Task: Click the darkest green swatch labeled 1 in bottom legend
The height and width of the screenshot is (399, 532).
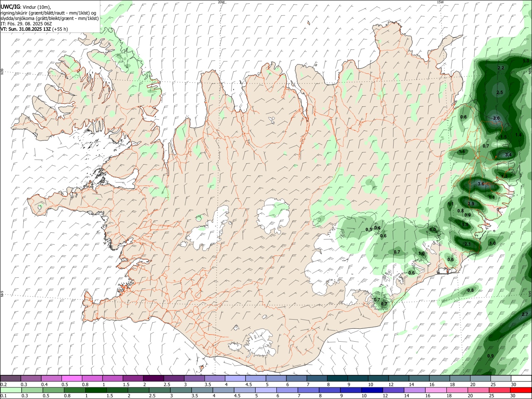Action: click(96, 390)
